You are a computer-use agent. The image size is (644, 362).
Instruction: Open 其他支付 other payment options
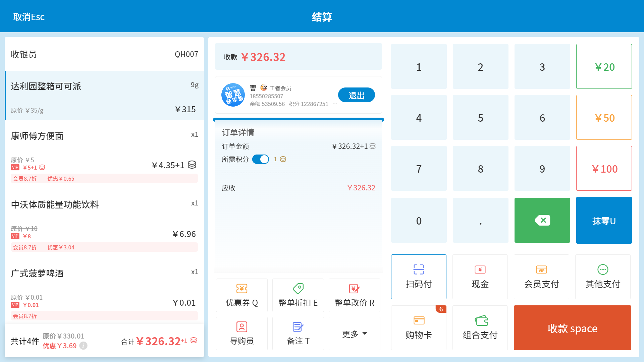tap(603, 277)
